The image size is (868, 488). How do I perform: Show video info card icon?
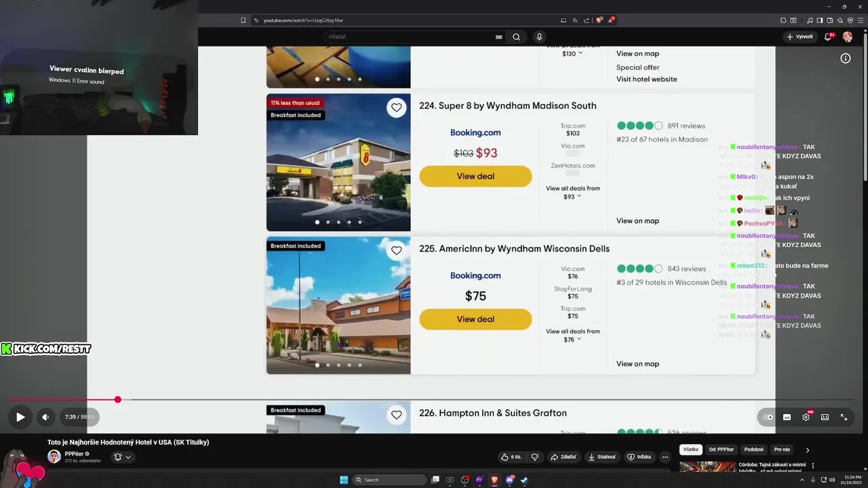click(x=846, y=58)
